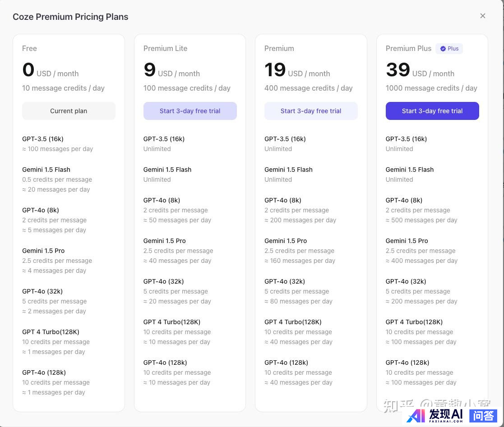
Task: Click 0.5 credits per message in Free plan
Action: pos(57,179)
